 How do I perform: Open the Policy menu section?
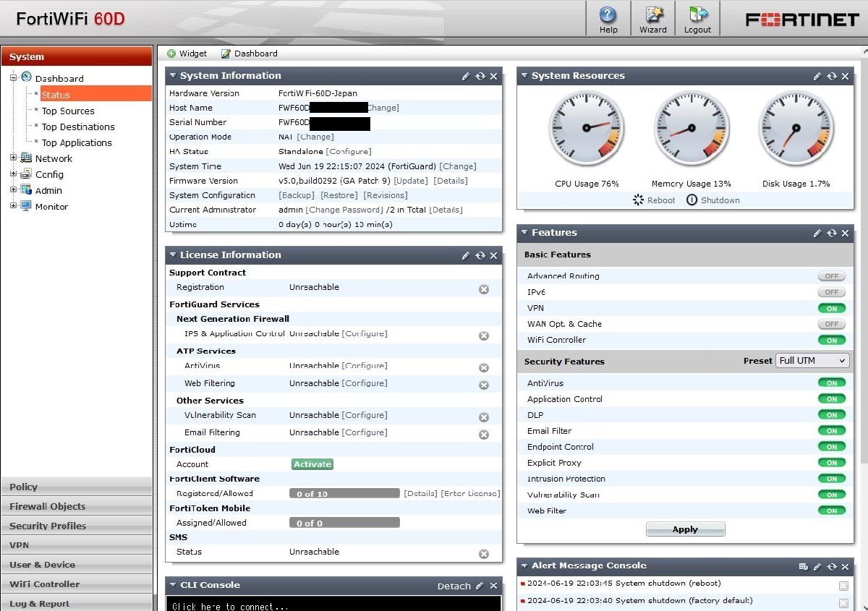point(77,487)
